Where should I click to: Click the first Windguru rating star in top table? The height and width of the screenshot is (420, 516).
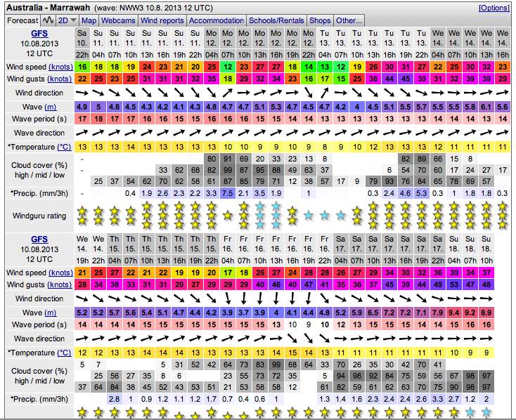pyautogui.click(x=82, y=215)
